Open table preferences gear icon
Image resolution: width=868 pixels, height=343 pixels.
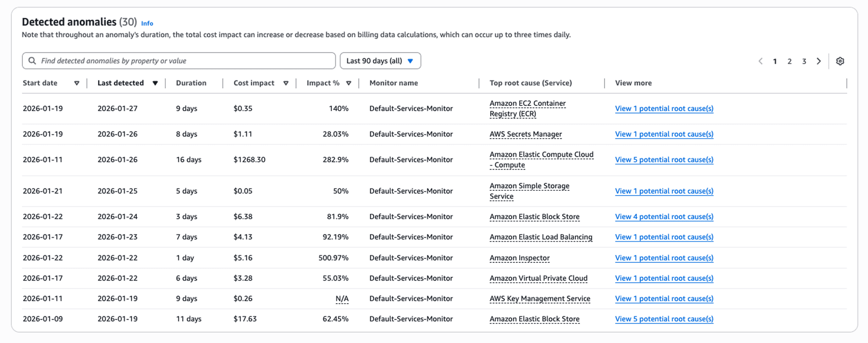coord(840,61)
